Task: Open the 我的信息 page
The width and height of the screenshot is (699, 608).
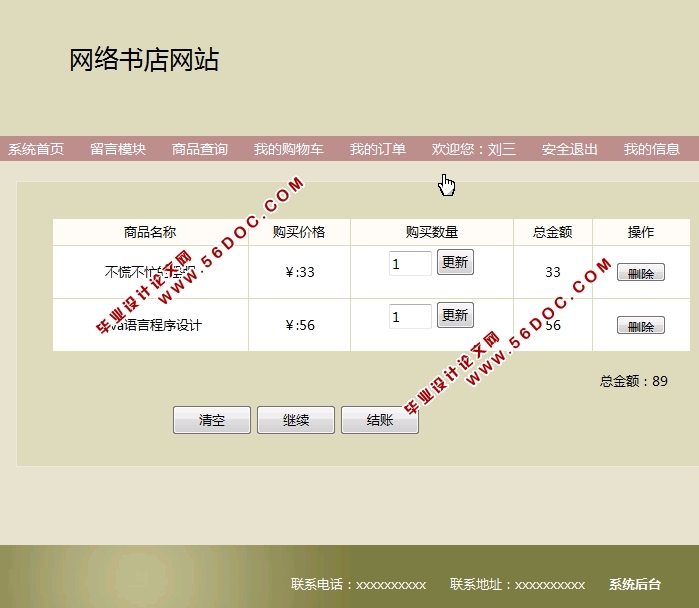Action: point(652,149)
